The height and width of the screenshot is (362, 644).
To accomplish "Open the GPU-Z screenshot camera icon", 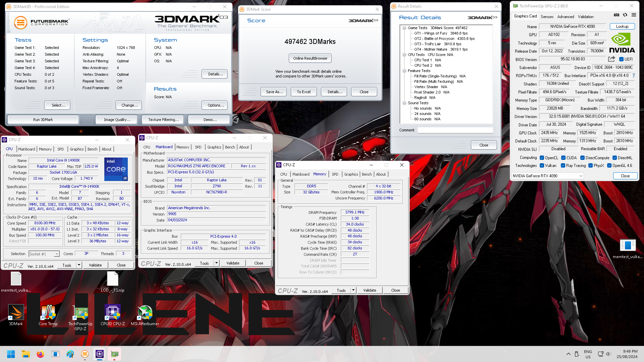I will pyautogui.click(x=616, y=15).
